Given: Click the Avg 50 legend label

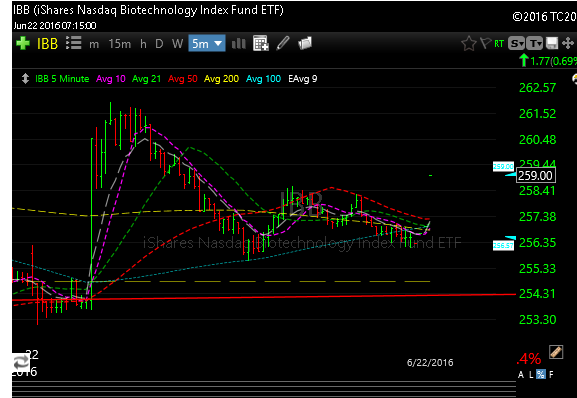Looking at the screenshot, I should click(183, 79).
